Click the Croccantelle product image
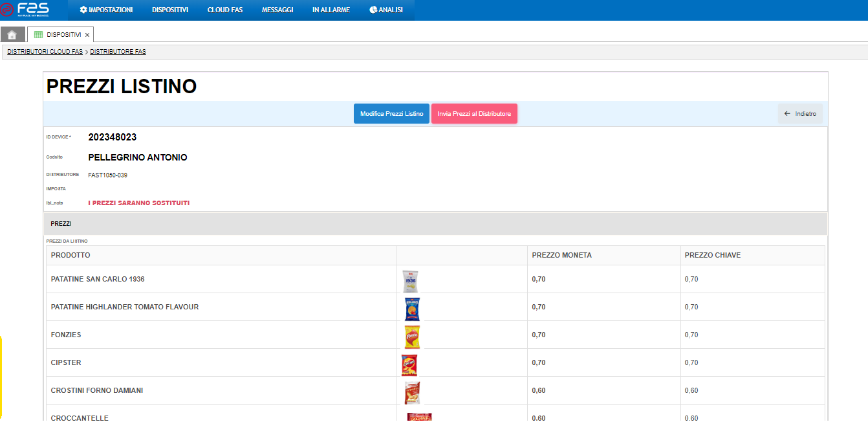This screenshot has width=868, height=422. [x=419, y=417]
